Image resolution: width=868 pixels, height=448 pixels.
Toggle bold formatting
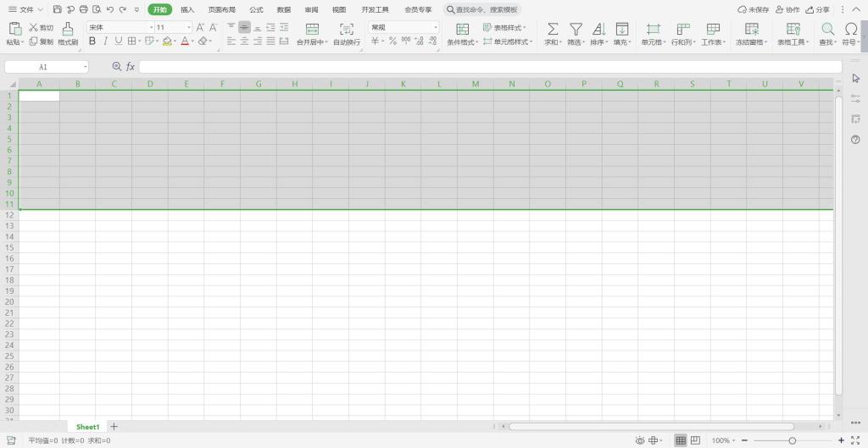[92, 41]
